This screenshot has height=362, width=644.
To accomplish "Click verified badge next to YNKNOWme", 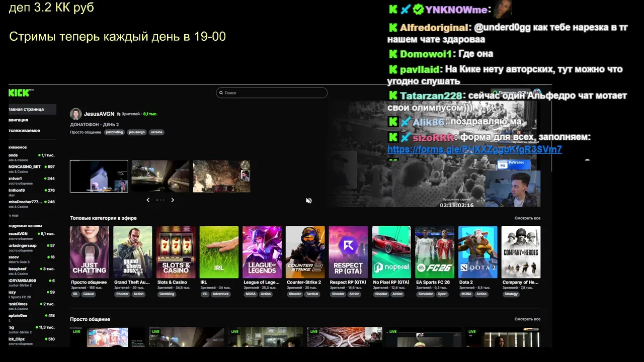I will tap(418, 10).
